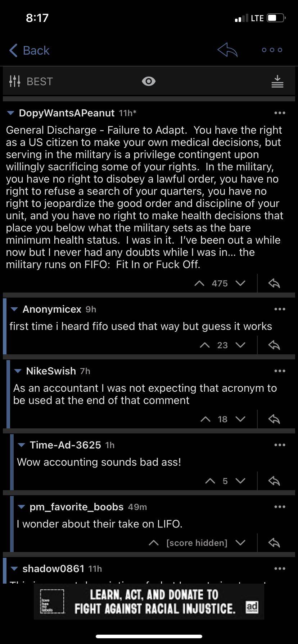Upvote the LIFO comment
Image resolution: width=298 pixels, height=644 pixels.
[x=154, y=543]
